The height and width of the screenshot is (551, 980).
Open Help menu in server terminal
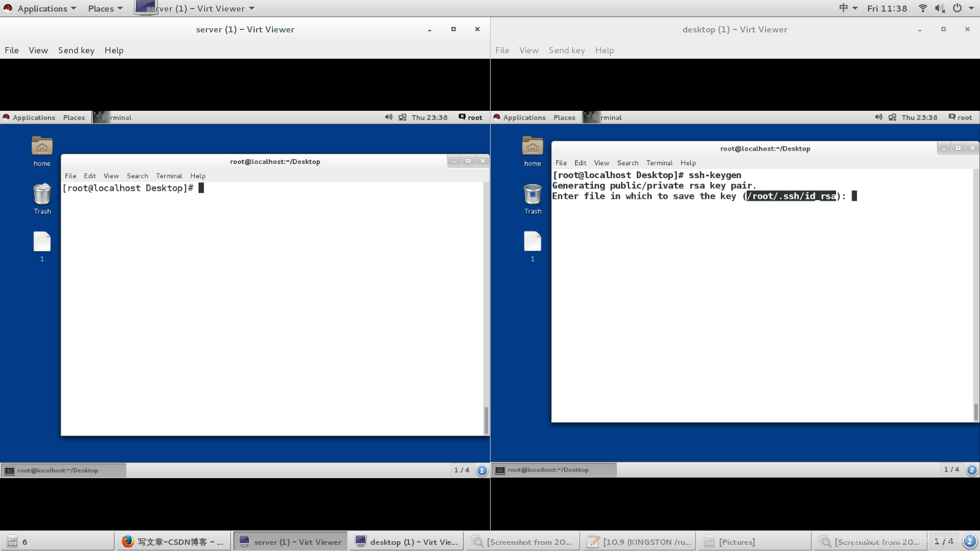coord(198,176)
